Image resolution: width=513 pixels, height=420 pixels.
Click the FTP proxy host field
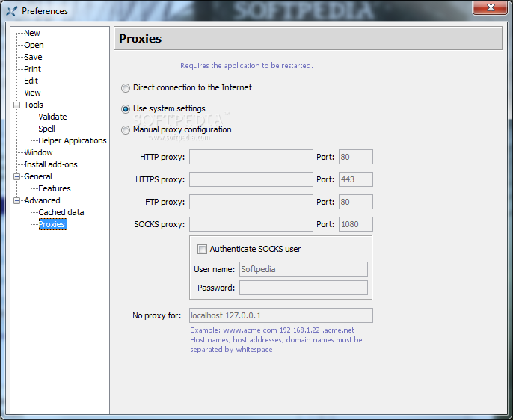pyautogui.click(x=251, y=202)
